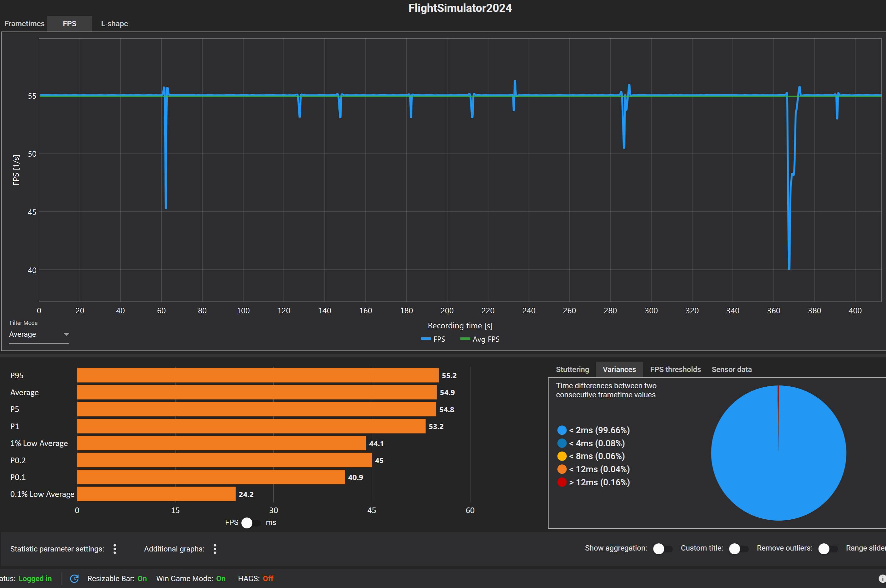Select the Variances tab
This screenshot has height=588, width=886.
tap(619, 370)
